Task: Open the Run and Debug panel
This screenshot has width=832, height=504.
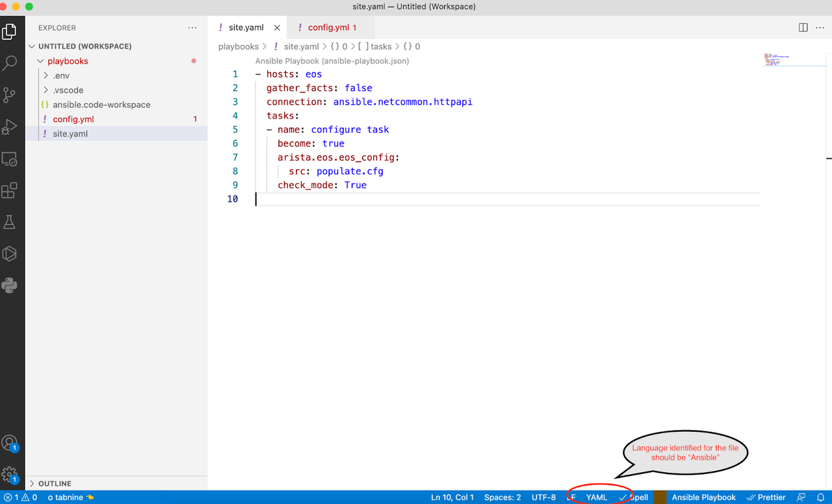Action: 12,127
